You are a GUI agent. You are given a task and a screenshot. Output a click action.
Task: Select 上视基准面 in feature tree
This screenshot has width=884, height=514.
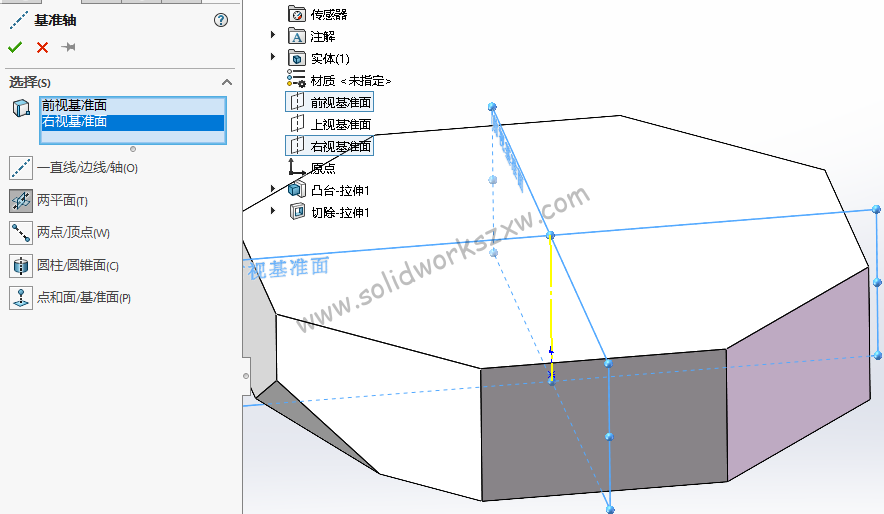pos(341,125)
